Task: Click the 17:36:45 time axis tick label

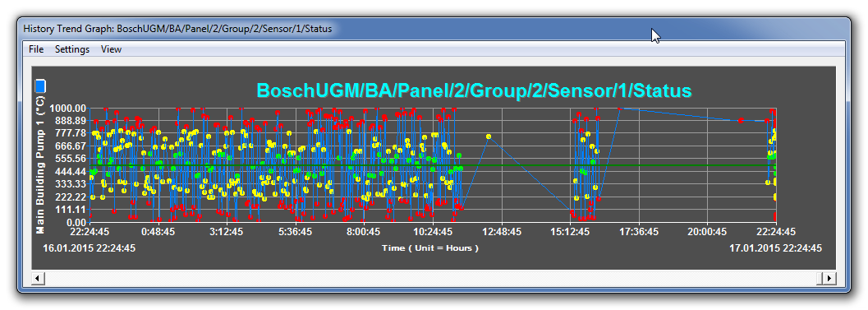Action: 639,232
